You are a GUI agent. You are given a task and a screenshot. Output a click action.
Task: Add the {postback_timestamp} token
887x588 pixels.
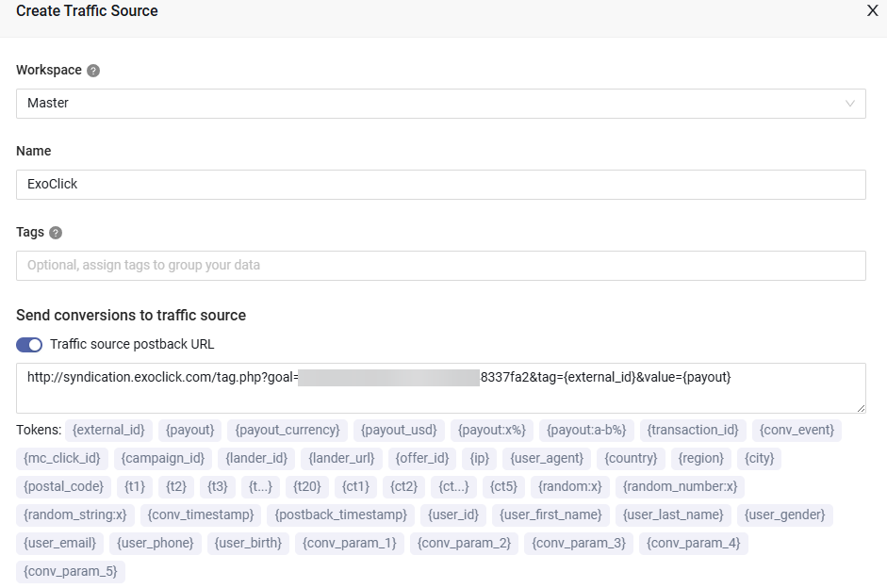[x=341, y=515]
